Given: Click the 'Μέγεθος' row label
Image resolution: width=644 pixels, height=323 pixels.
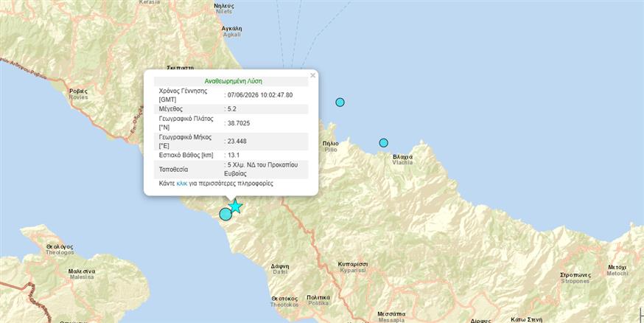Looking at the screenshot, I should [171, 109].
